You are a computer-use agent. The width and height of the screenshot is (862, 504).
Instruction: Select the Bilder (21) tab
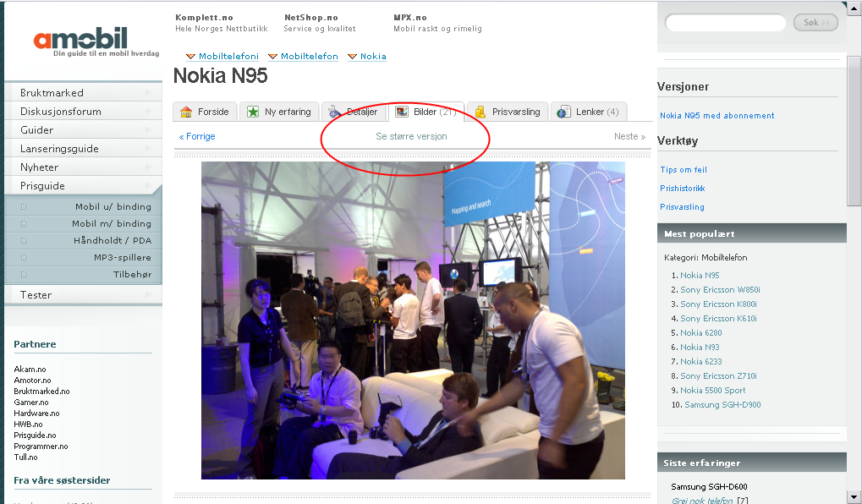tap(426, 112)
